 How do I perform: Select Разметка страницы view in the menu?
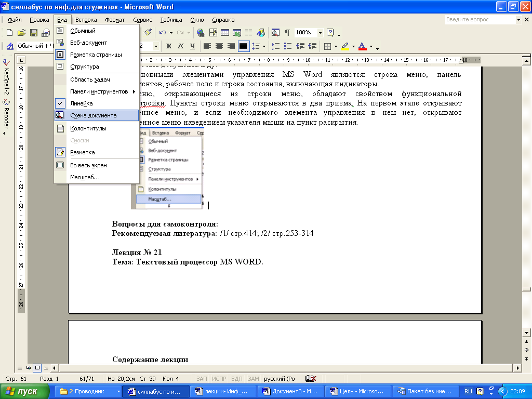pos(97,55)
